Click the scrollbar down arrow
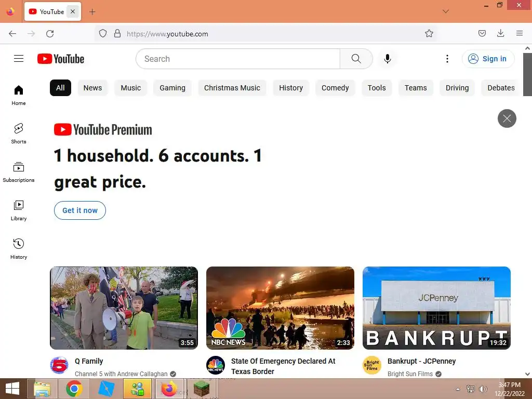The image size is (532, 399). pyautogui.click(x=527, y=374)
